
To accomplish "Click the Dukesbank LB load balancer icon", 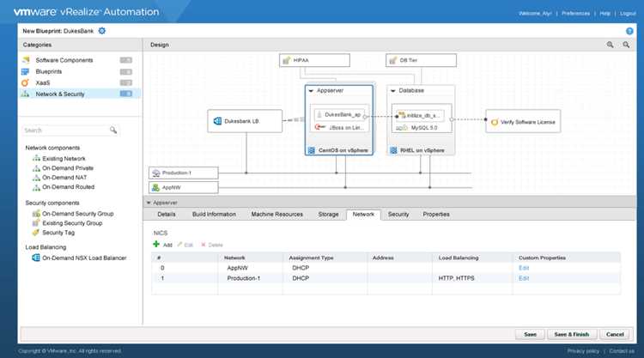I will [x=218, y=121].
